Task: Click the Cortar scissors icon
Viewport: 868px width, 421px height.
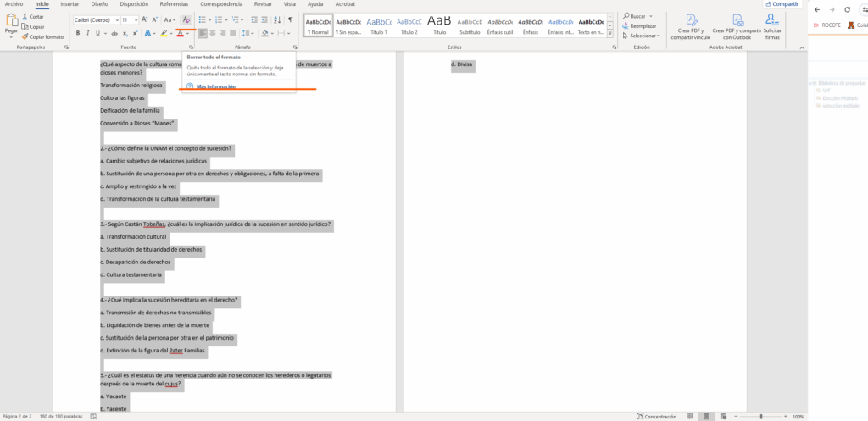Action: tap(34, 17)
